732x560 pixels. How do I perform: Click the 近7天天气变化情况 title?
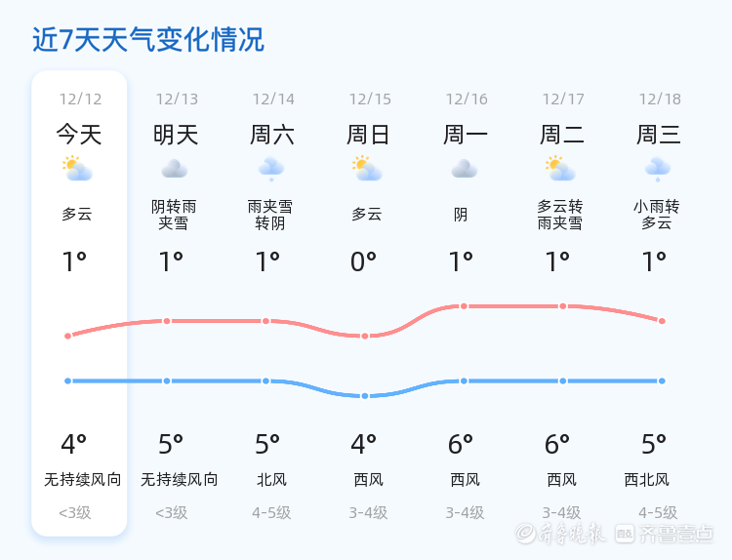(148, 39)
